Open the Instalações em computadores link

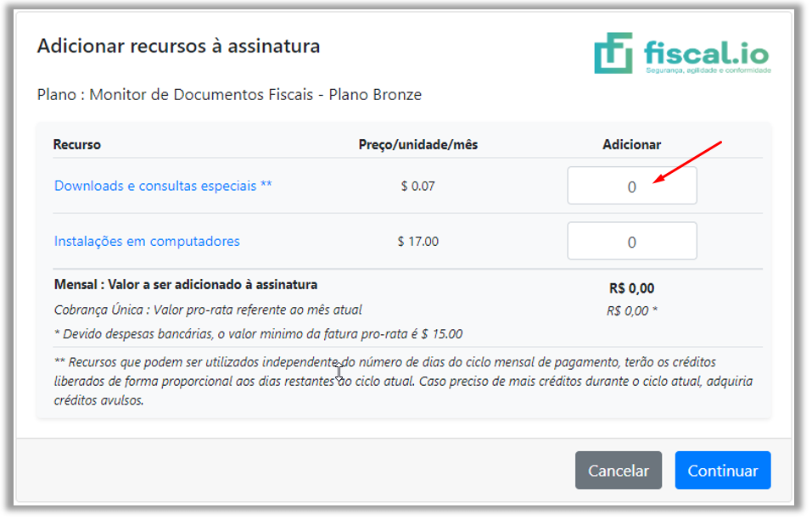147,241
